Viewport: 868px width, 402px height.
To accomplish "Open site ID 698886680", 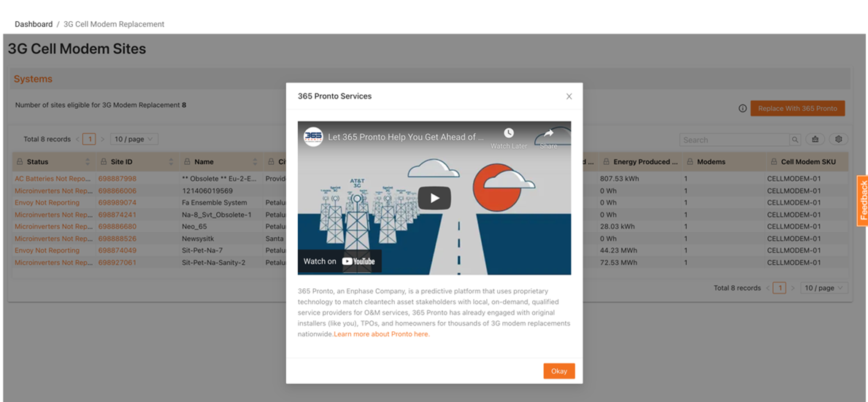I will [118, 227].
